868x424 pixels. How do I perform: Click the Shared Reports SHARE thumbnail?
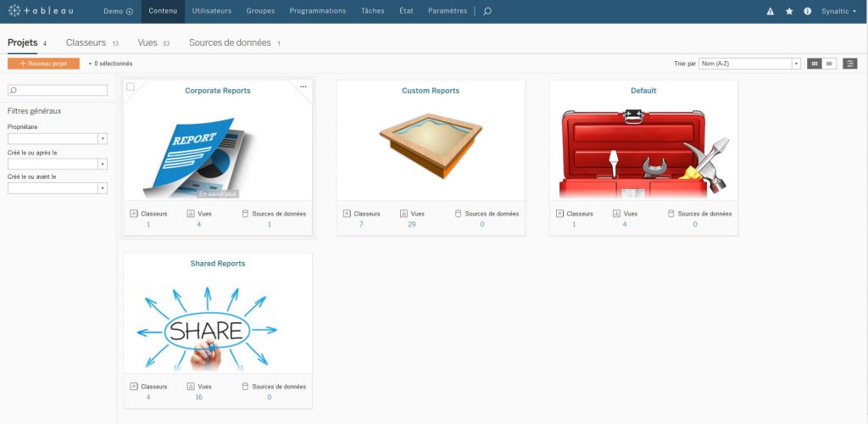(x=208, y=328)
